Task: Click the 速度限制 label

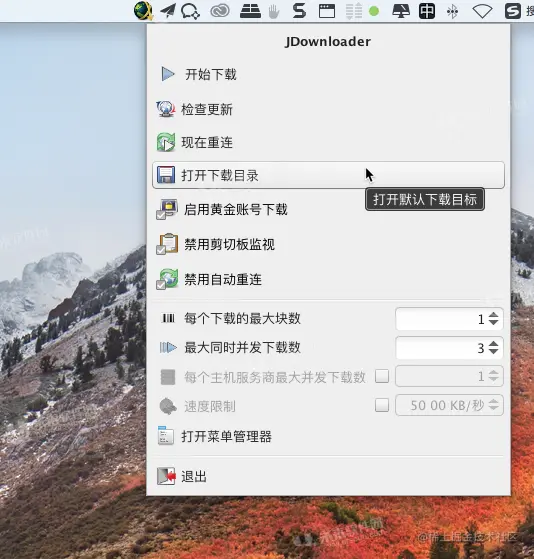Action: click(210, 406)
